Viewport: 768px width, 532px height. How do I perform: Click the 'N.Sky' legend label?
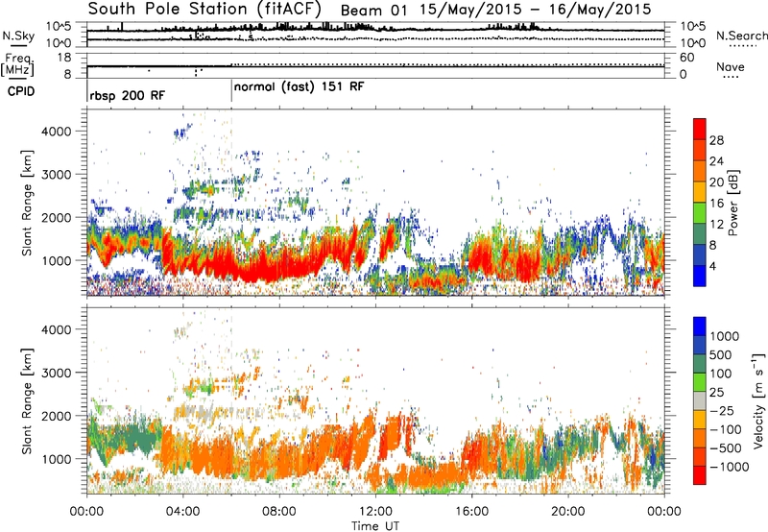pyautogui.click(x=18, y=36)
